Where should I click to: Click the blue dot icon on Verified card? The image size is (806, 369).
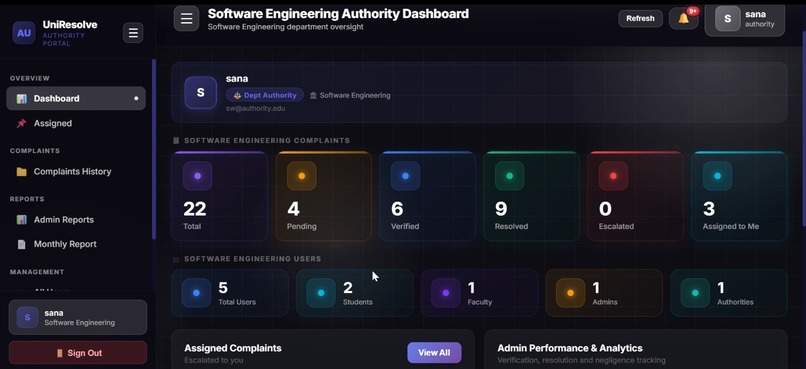pos(406,176)
